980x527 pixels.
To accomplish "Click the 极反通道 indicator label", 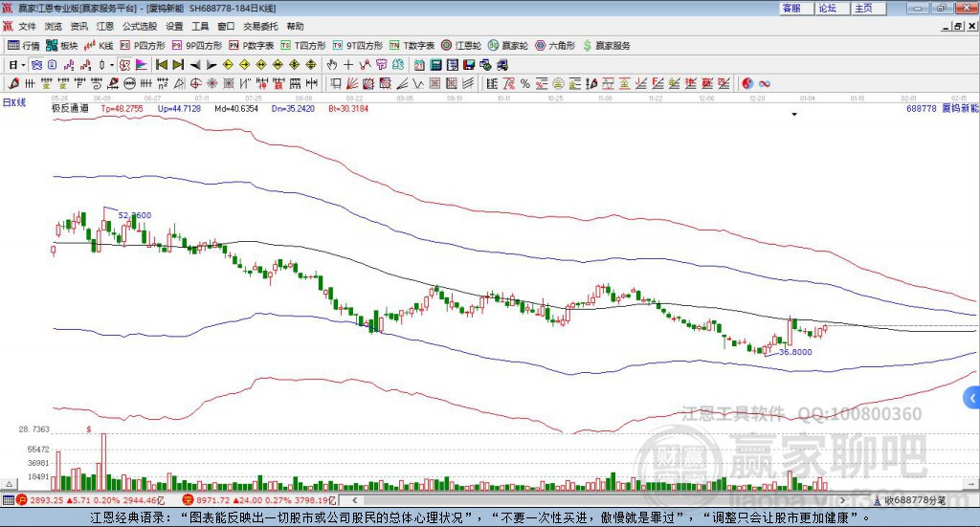I will point(70,109).
